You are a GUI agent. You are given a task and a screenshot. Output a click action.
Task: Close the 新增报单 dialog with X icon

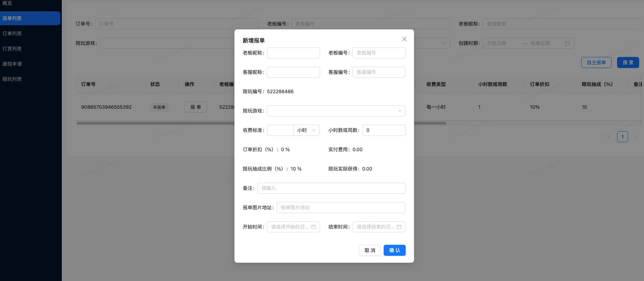click(x=404, y=39)
